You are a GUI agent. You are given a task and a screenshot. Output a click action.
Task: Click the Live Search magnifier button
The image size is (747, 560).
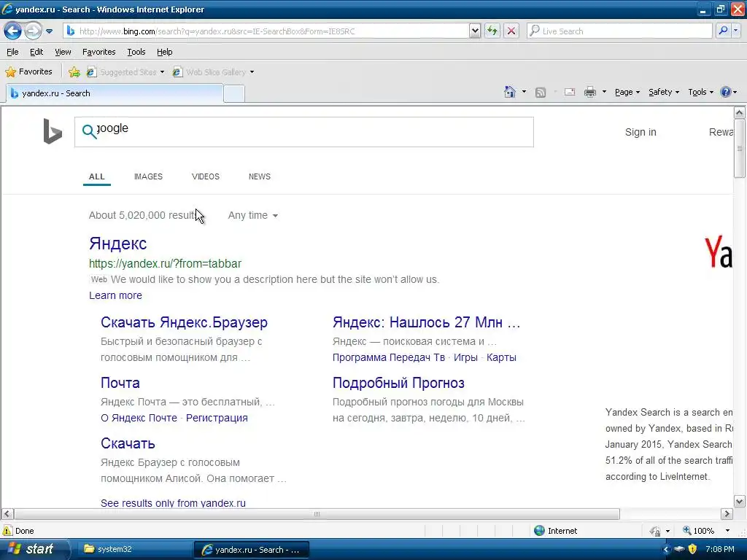click(x=723, y=31)
